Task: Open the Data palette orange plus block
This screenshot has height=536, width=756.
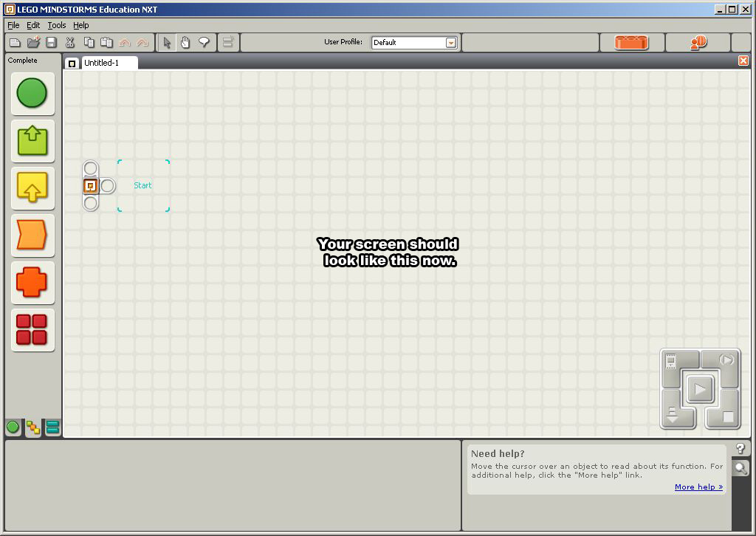Action: [32, 283]
